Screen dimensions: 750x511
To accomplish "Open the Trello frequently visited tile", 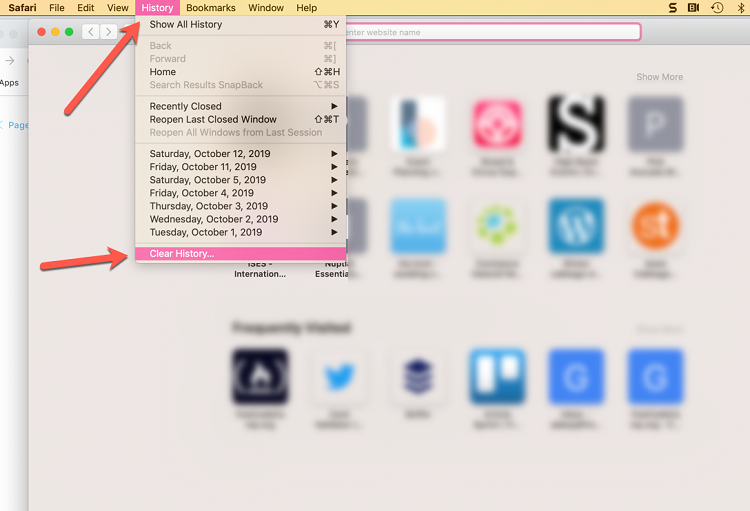I will pyautogui.click(x=498, y=376).
